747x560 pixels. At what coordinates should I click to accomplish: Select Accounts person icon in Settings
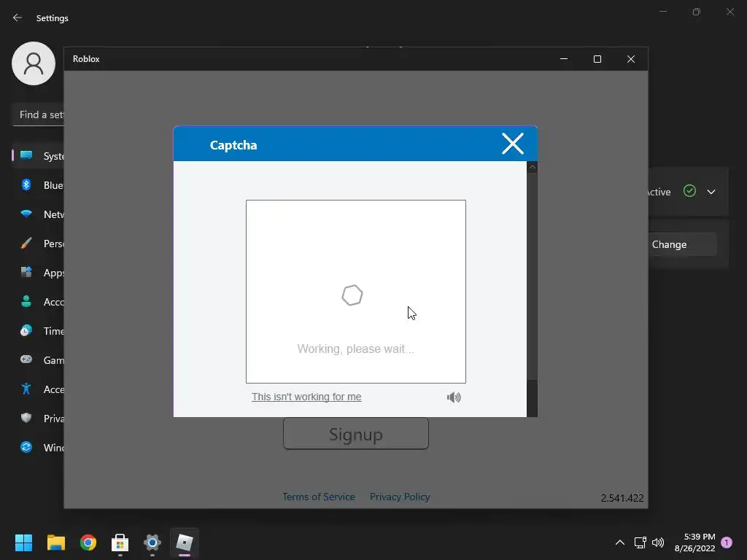point(26,301)
